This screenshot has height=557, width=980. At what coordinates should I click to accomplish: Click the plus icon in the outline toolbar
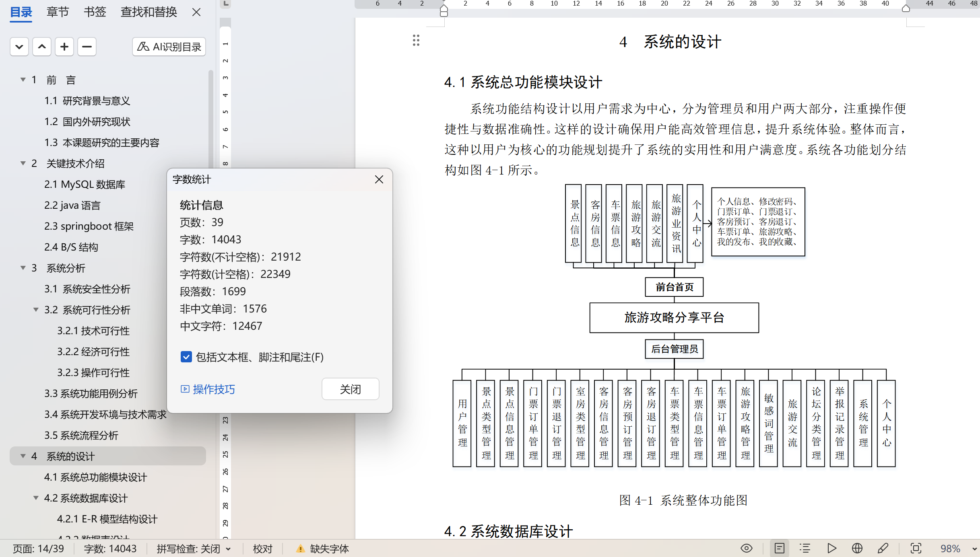pos(64,47)
